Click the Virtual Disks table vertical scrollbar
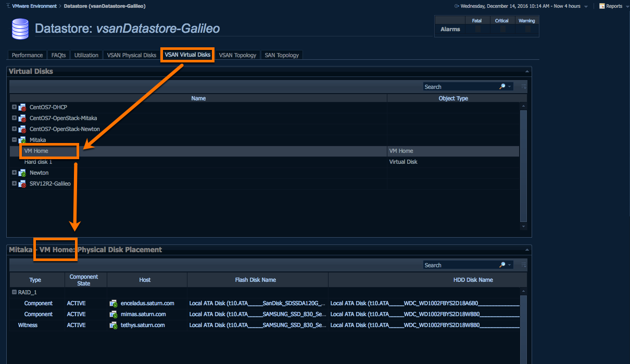The width and height of the screenshot is (630, 364). (524, 166)
